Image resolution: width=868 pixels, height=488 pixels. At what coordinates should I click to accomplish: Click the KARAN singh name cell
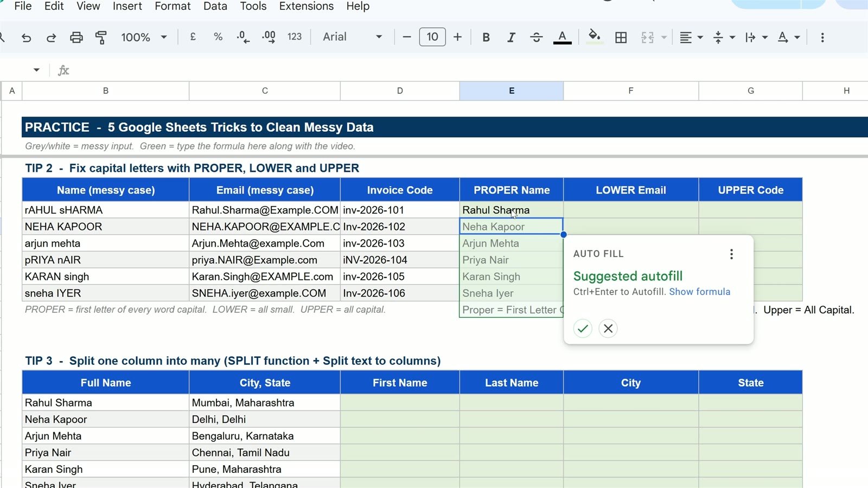[105, 277]
